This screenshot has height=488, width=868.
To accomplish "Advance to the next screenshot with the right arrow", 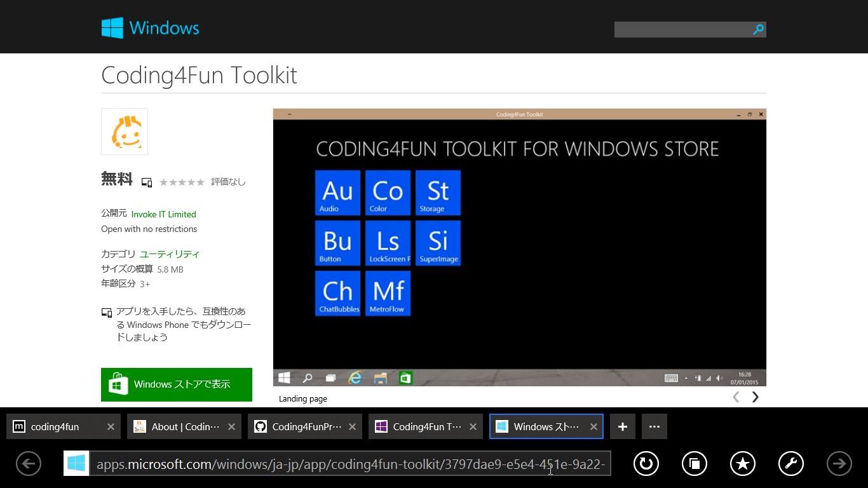I will coord(754,396).
